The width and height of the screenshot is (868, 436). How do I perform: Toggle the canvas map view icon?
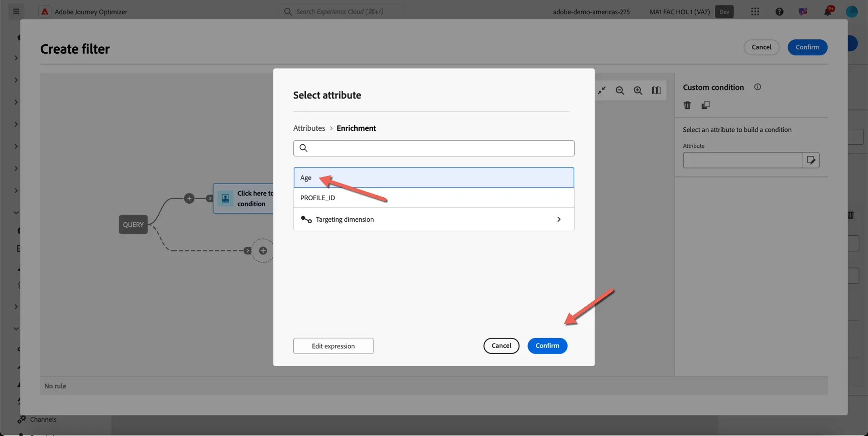pos(656,91)
